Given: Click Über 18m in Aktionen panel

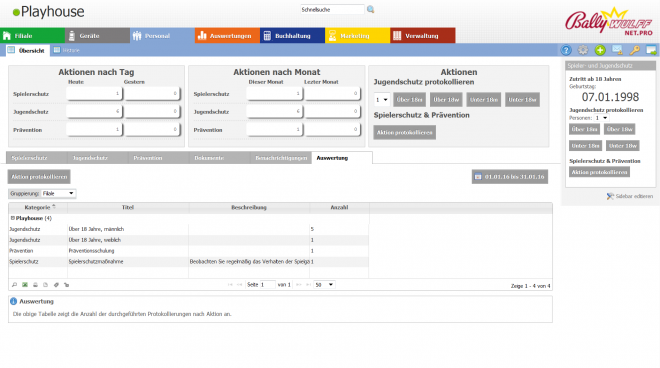Looking at the screenshot, I should pos(410,100).
